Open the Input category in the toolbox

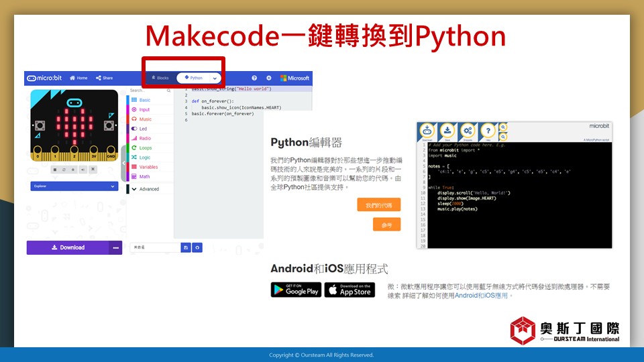[x=150, y=109]
